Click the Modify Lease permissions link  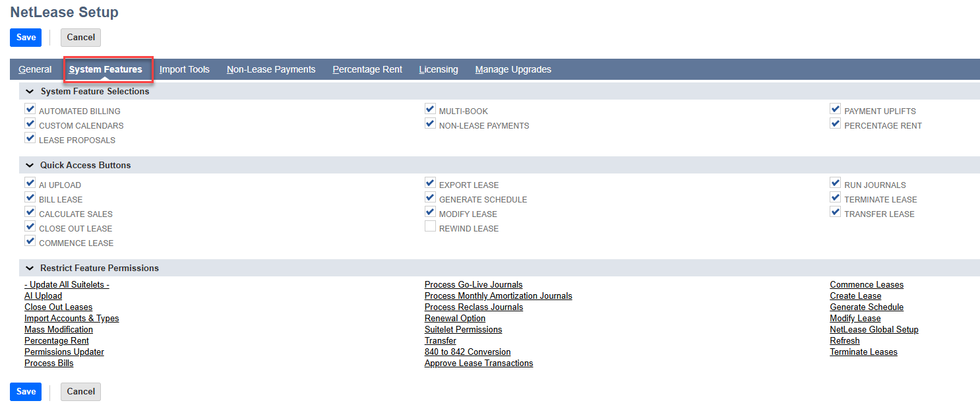click(855, 319)
